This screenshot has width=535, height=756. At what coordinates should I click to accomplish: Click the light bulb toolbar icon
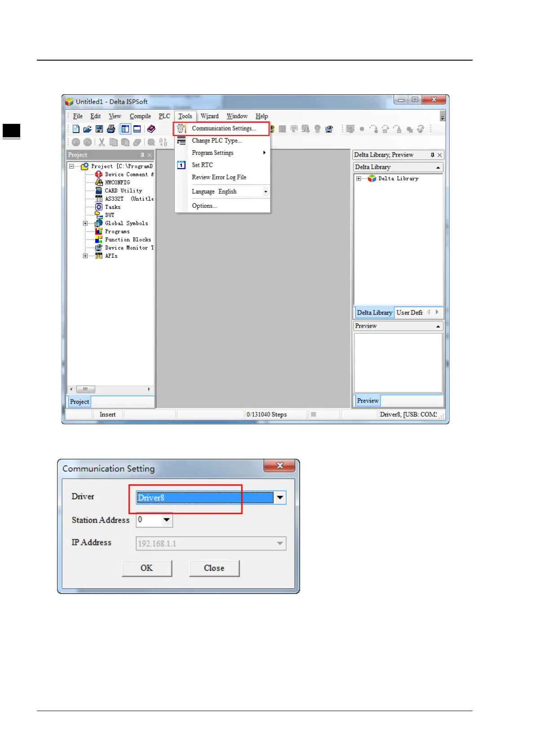[318, 129]
